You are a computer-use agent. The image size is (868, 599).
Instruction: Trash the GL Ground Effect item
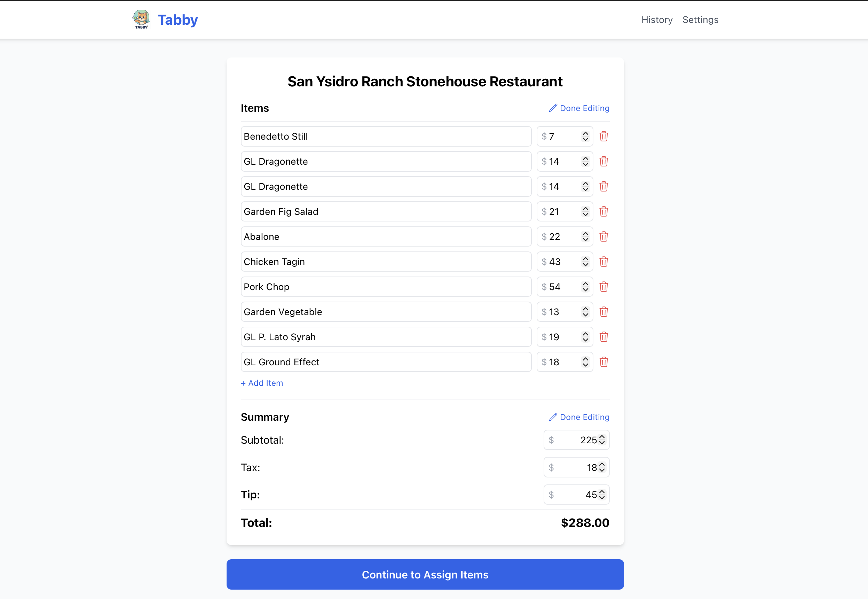click(x=603, y=362)
